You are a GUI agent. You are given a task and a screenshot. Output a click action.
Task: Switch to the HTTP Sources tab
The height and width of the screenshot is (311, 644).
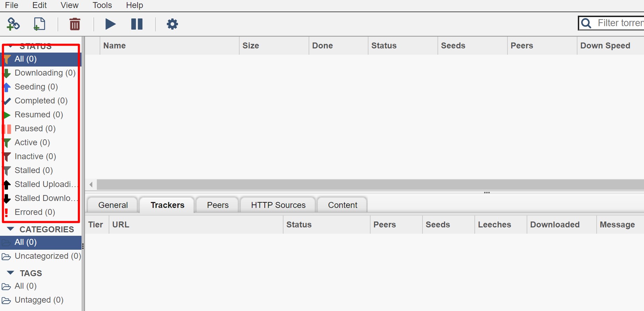278,205
